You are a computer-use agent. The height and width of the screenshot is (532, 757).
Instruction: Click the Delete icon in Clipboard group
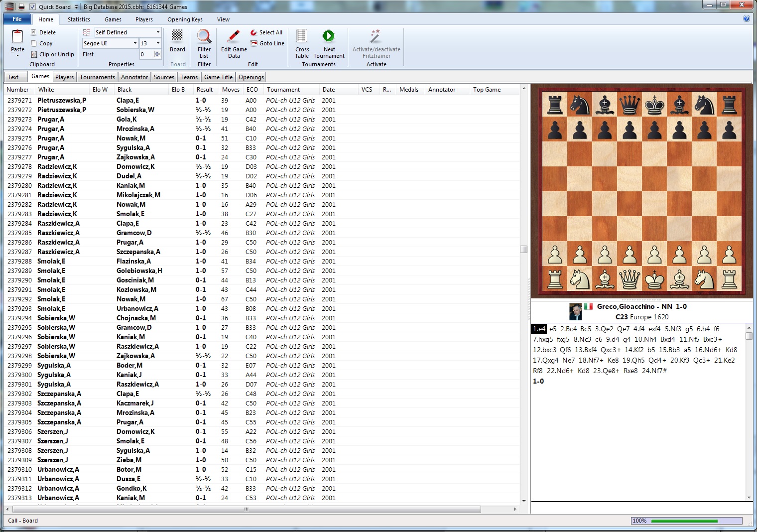[x=33, y=32]
